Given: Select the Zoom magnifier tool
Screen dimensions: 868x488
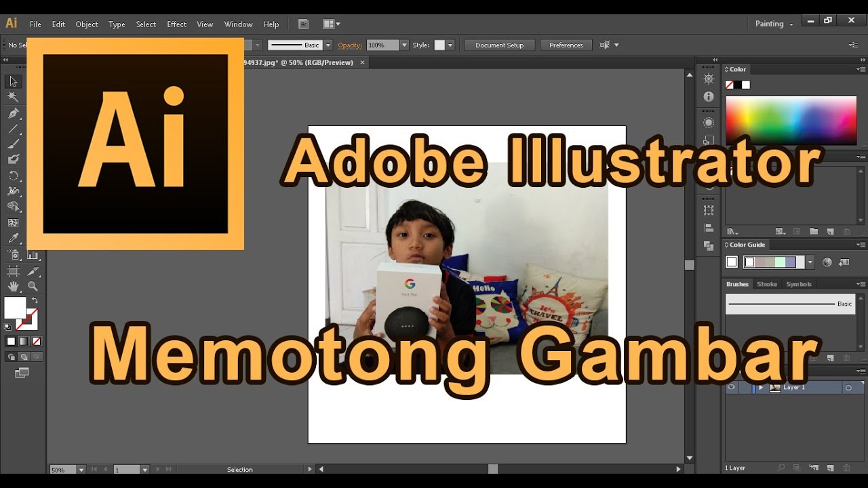Looking at the screenshot, I should coord(33,287).
